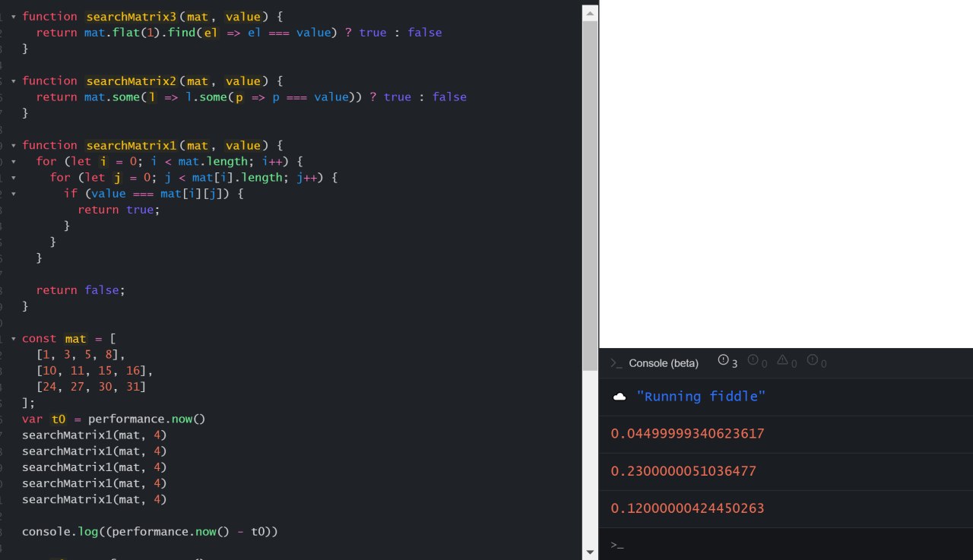This screenshot has width=973, height=560.
Task: Fold the const mat array declaration
Action: pyautogui.click(x=13, y=339)
